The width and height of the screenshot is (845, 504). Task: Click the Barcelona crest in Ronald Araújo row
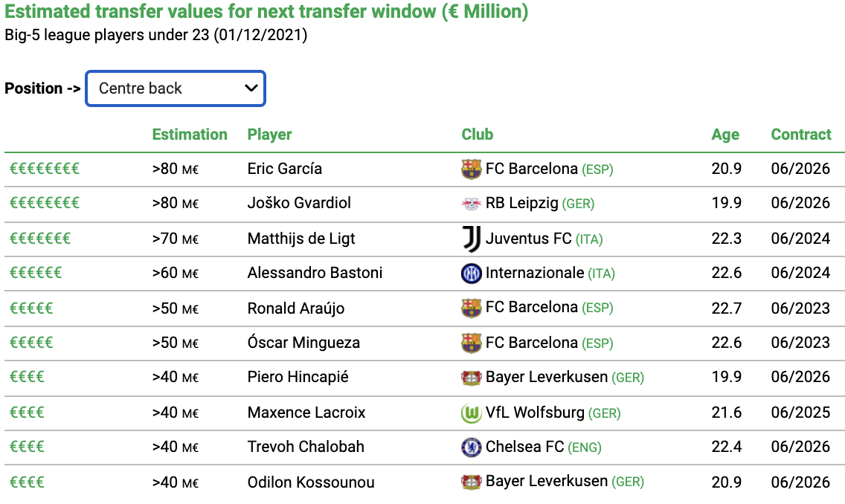point(472,308)
